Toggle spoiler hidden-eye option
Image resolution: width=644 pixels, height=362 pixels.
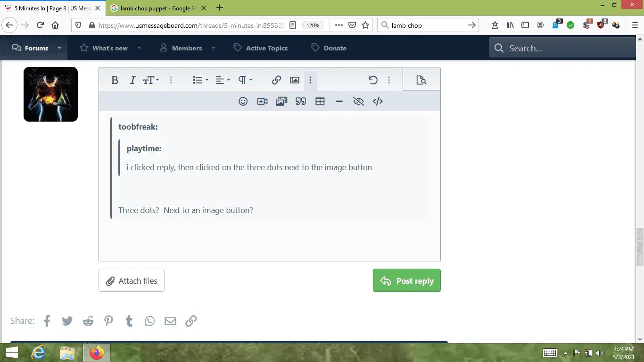(x=358, y=101)
